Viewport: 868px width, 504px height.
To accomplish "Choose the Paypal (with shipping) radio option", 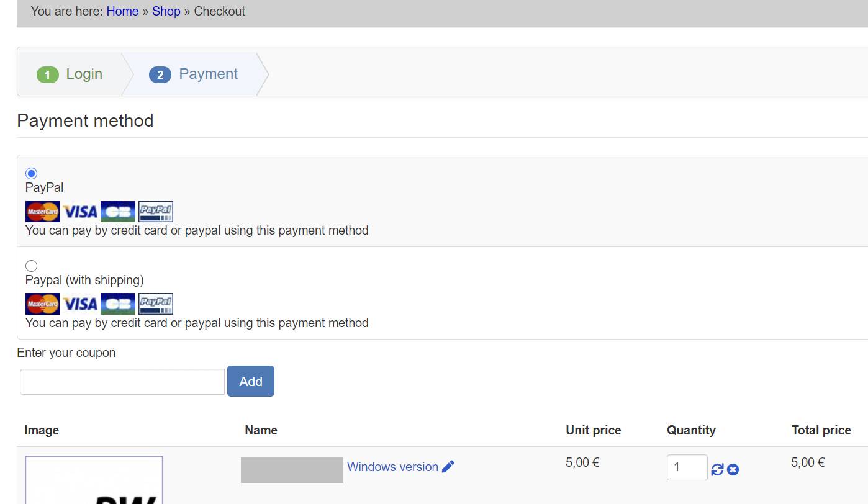I will [x=31, y=266].
